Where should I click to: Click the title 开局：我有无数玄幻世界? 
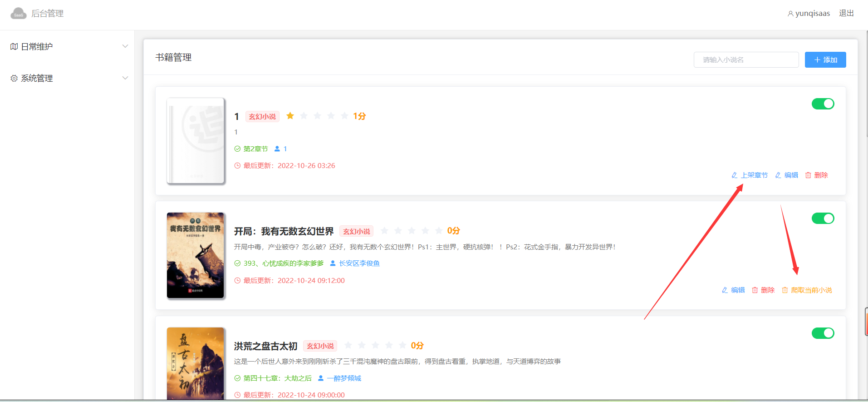pyautogui.click(x=284, y=231)
